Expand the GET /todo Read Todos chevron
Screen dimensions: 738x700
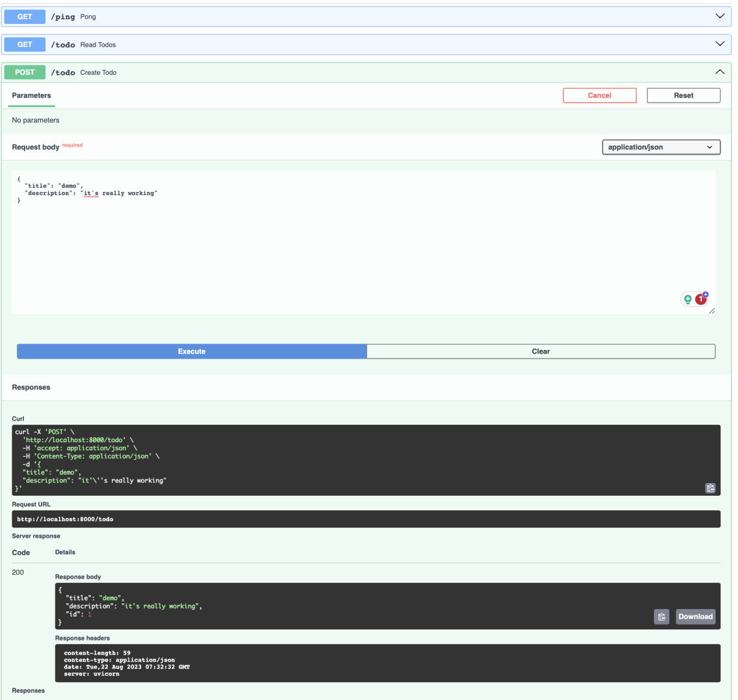point(720,44)
